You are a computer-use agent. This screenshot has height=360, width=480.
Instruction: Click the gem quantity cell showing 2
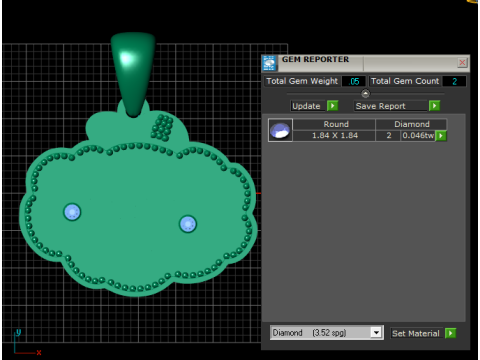point(388,136)
